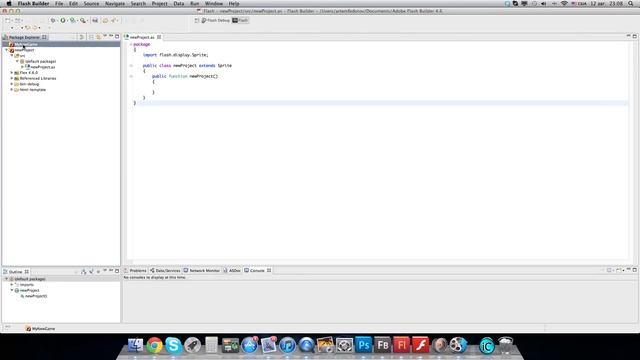Screen dimensions: 640x360
Task: Open Flash Professional Fl from the Dock
Action: click(401, 345)
